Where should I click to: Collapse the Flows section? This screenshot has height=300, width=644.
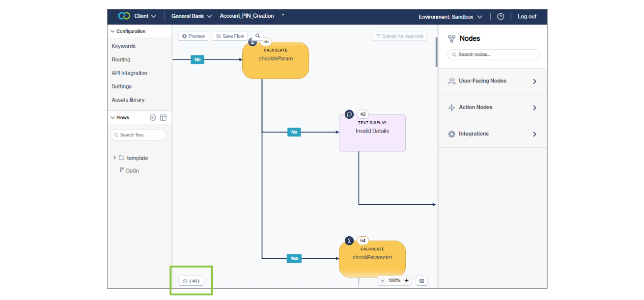pos(112,117)
